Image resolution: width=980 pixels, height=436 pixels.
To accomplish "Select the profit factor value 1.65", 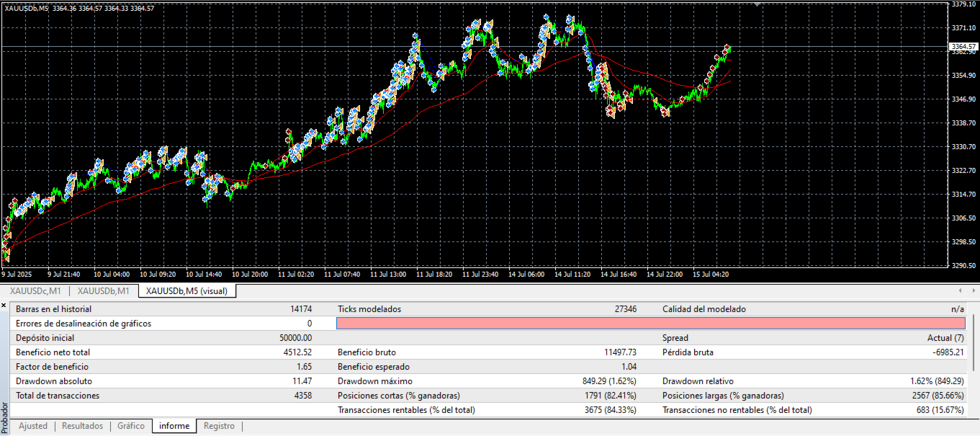I will (x=305, y=367).
